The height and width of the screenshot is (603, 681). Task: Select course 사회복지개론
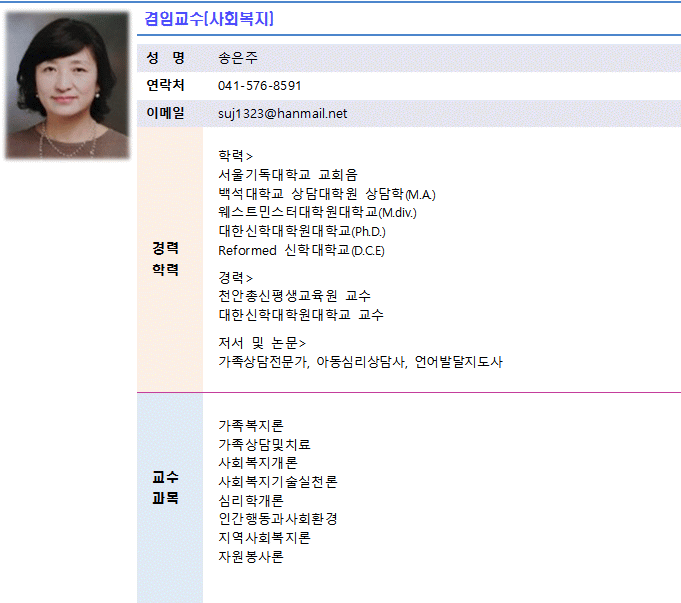[258, 463]
